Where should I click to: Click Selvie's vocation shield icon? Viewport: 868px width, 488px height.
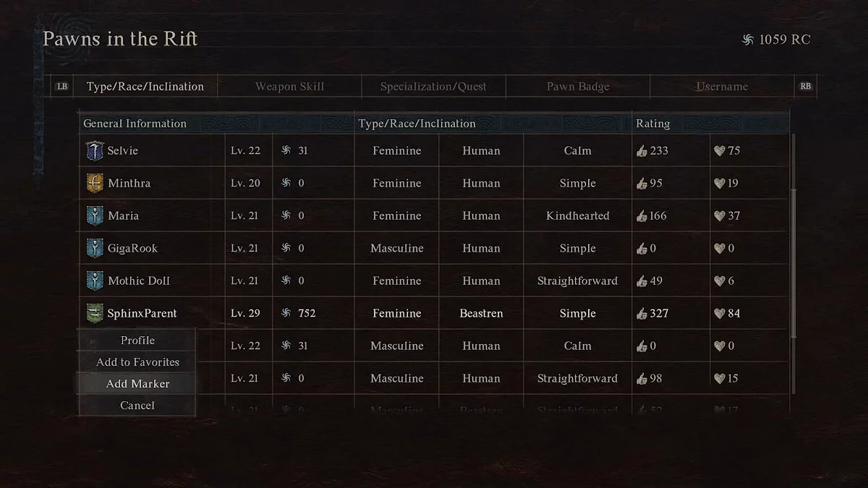tap(95, 150)
